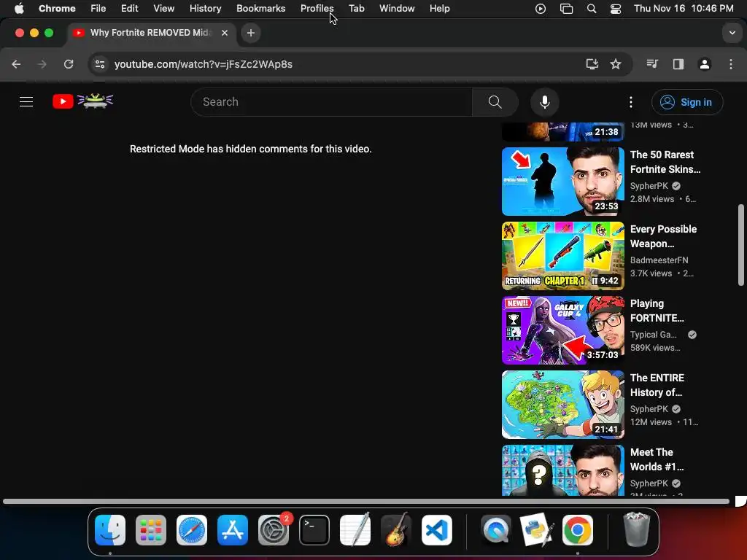Open the Chrome application menu
Image resolution: width=747 pixels, height=560 pixels.
(x=57, y=9)
